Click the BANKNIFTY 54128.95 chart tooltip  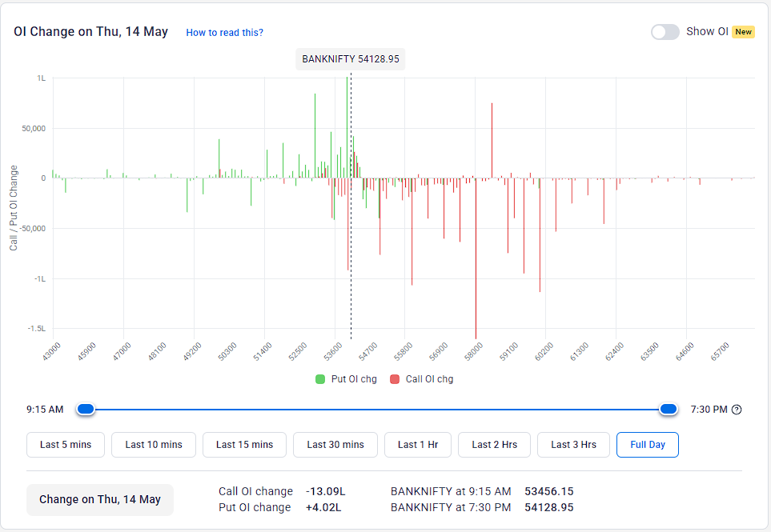(351, 59)
